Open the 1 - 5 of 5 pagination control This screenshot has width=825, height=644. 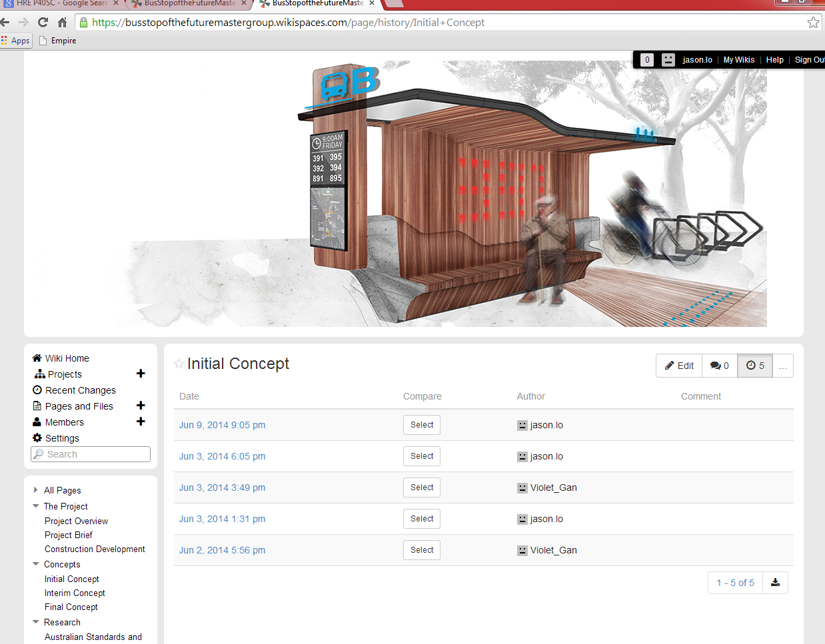736,583
